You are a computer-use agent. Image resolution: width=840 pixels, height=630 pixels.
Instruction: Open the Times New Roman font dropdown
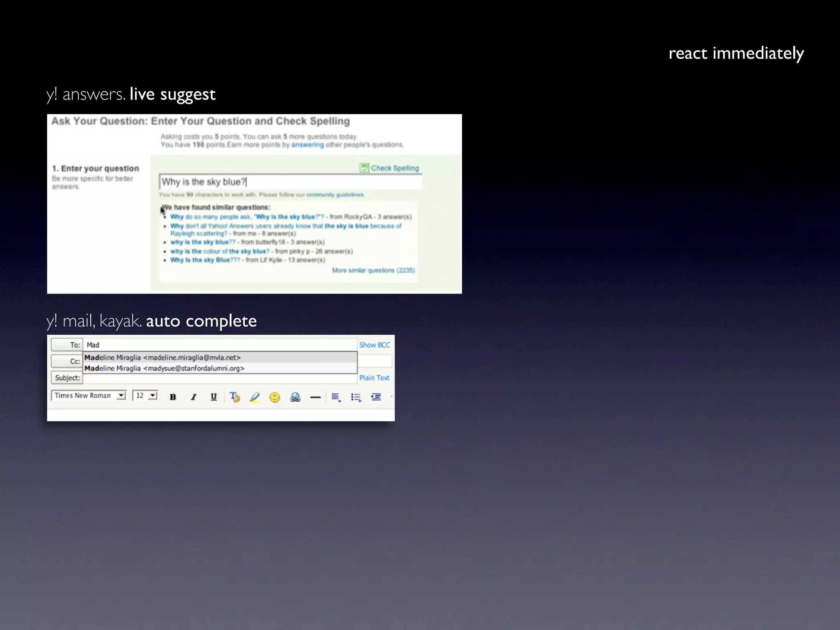(89, 395)
